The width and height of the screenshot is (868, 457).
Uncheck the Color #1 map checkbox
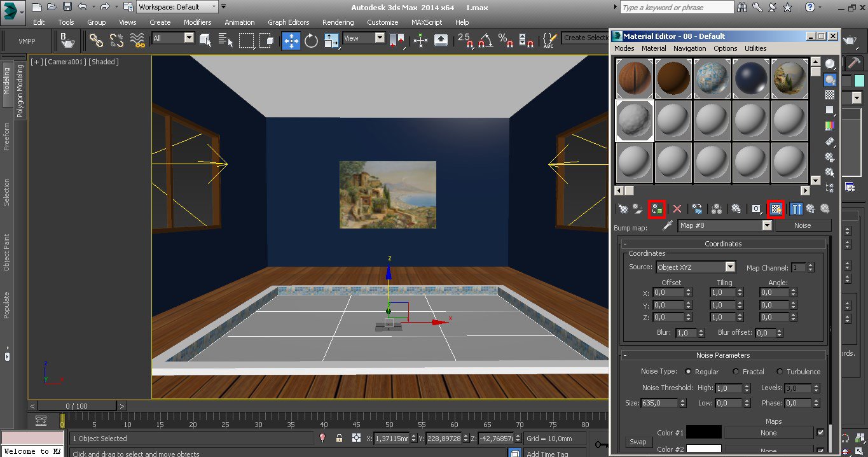(820, 433)
